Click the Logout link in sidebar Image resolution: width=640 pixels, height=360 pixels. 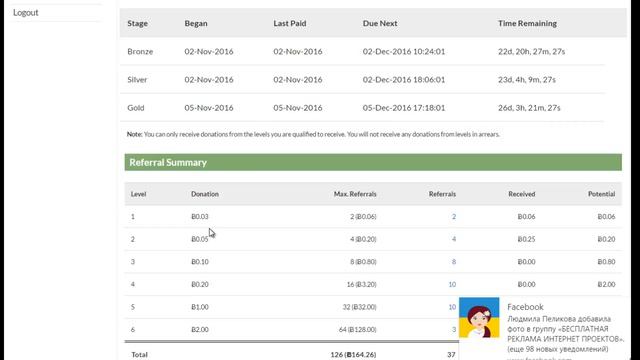click(26, 13)
